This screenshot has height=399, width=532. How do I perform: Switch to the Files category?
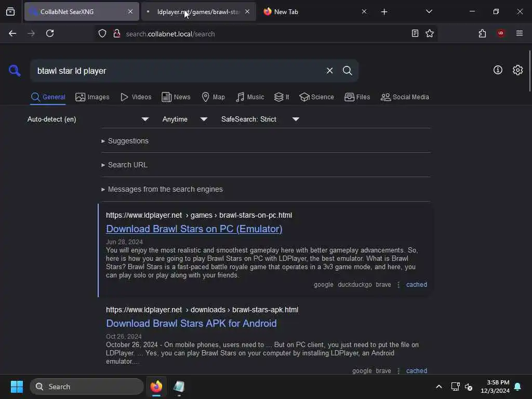[357, 97]
